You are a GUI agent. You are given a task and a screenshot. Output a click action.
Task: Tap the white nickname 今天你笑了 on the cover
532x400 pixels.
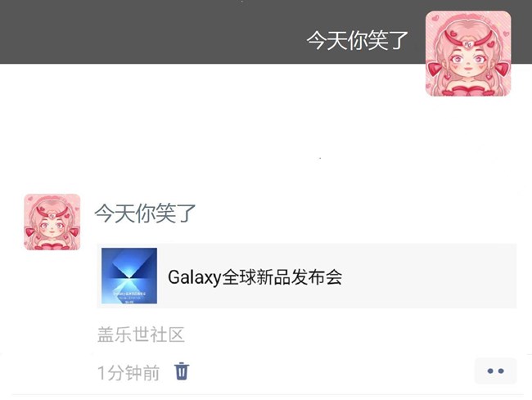point(358,40)
